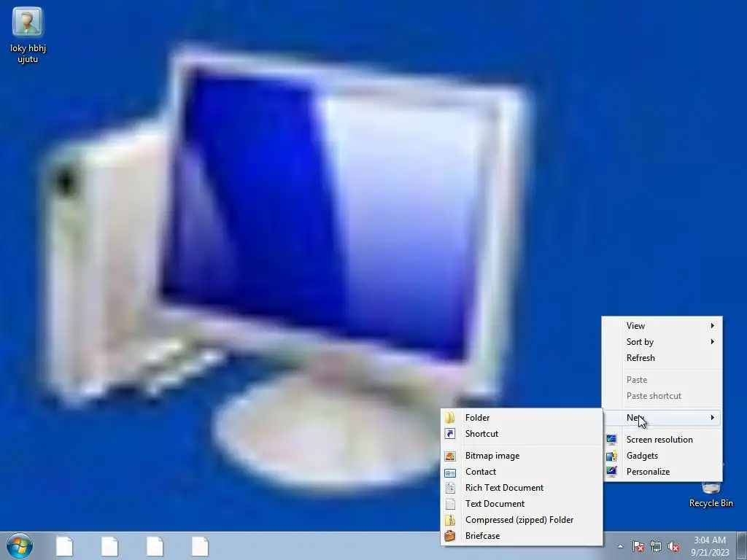The width and height of the screenshot is (747, 560).
Task: Click the Personalize icon in the context menu
Action: click(612, 472)
